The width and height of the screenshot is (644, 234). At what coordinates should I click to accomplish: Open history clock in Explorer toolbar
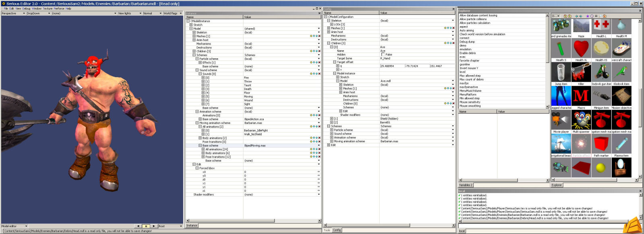[x=592, y=16]
